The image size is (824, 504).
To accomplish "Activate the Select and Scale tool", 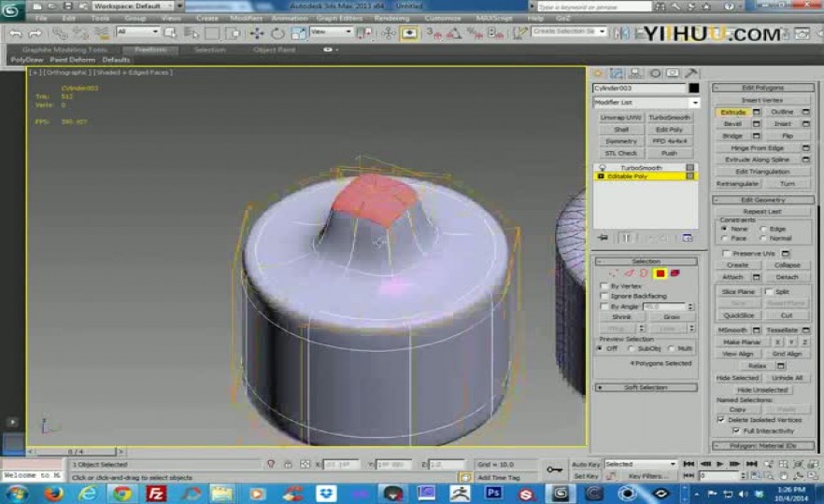I will [298, 34].
